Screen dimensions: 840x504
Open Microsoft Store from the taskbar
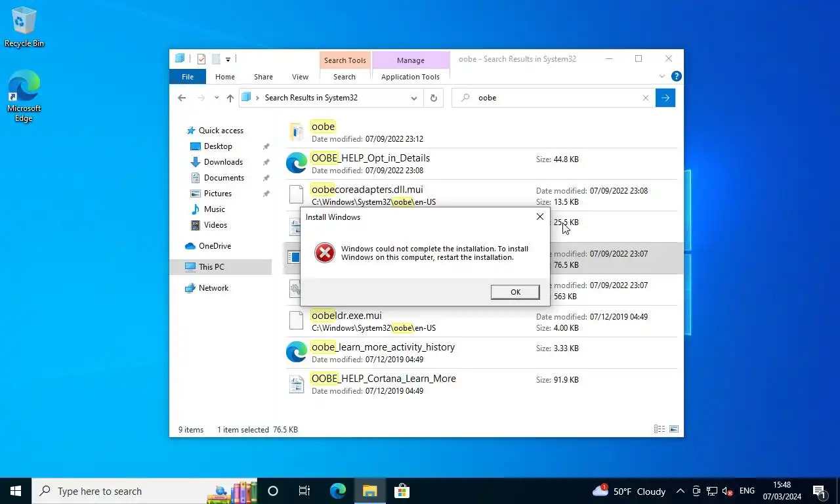[x=402, y=491]
